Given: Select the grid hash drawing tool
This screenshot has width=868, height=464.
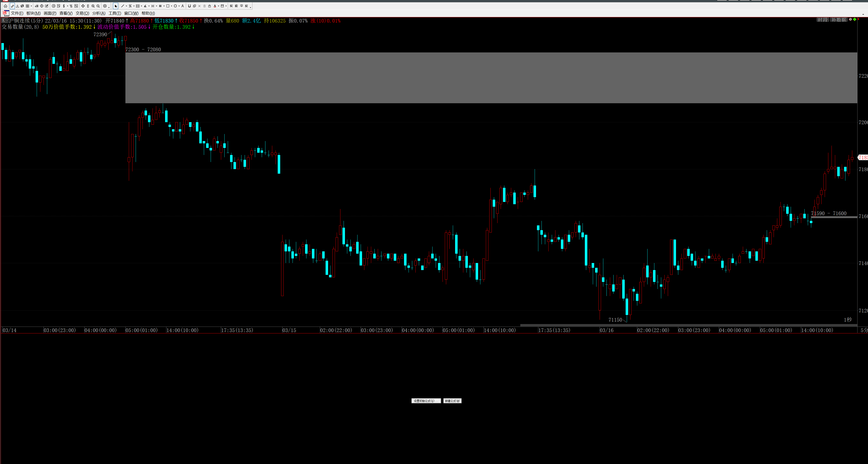Looking at the screenshot, I should click(x=160, y=6).
